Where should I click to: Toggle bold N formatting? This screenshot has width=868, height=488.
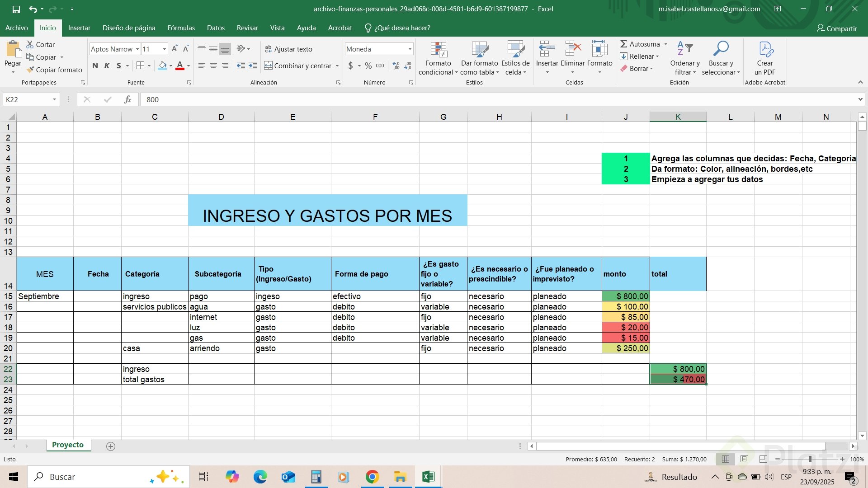point(95,66)
